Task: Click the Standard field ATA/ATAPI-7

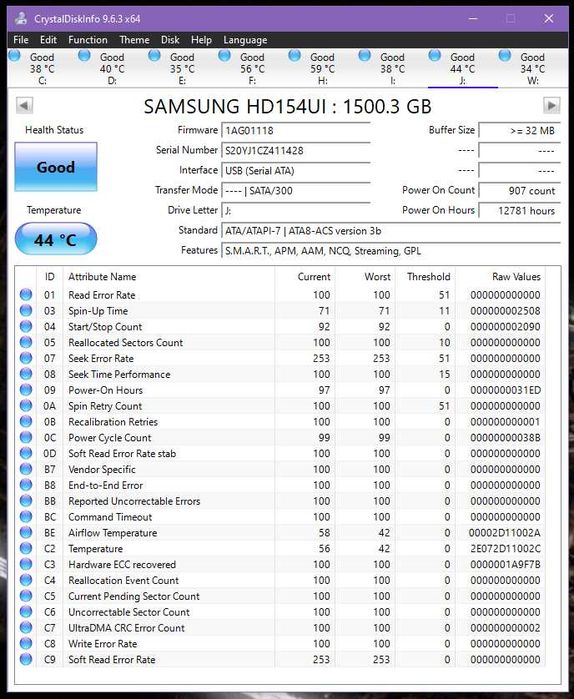Action: tap(391, 230)
